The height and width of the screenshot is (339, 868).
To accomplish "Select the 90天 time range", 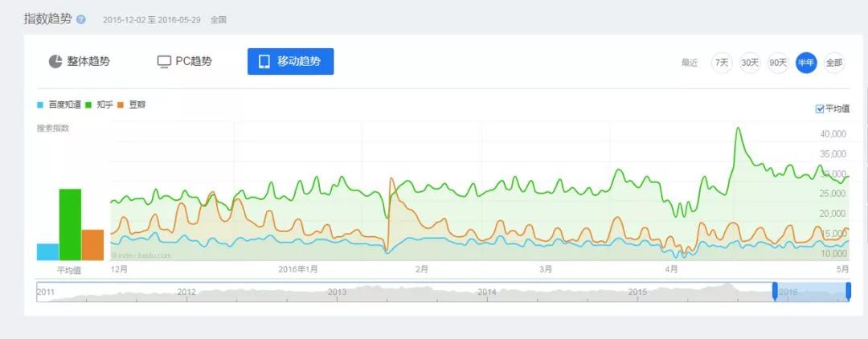I will tap(778, 63).
